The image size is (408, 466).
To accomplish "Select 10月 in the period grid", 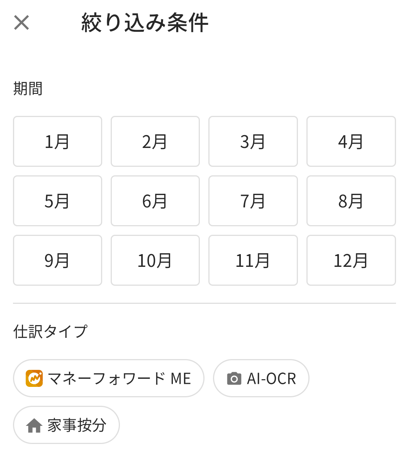I will (155, 260).
